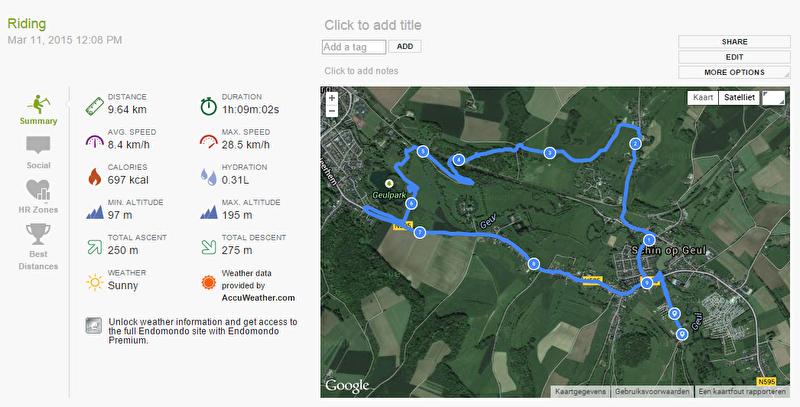The image size is (800, 407).
Task: Click the map zoom in plus
Action: click(x=332, y=98)
